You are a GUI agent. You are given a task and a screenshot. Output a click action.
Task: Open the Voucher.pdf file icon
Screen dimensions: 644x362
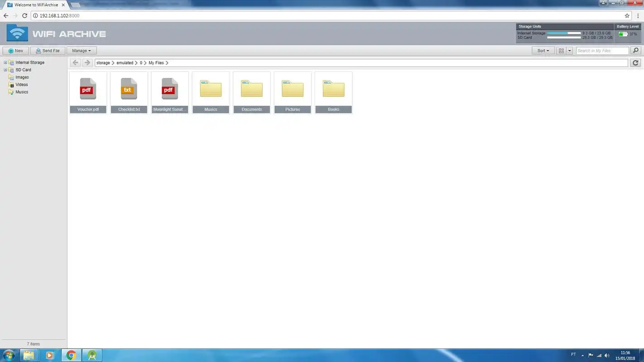click(x=88, y=89)
